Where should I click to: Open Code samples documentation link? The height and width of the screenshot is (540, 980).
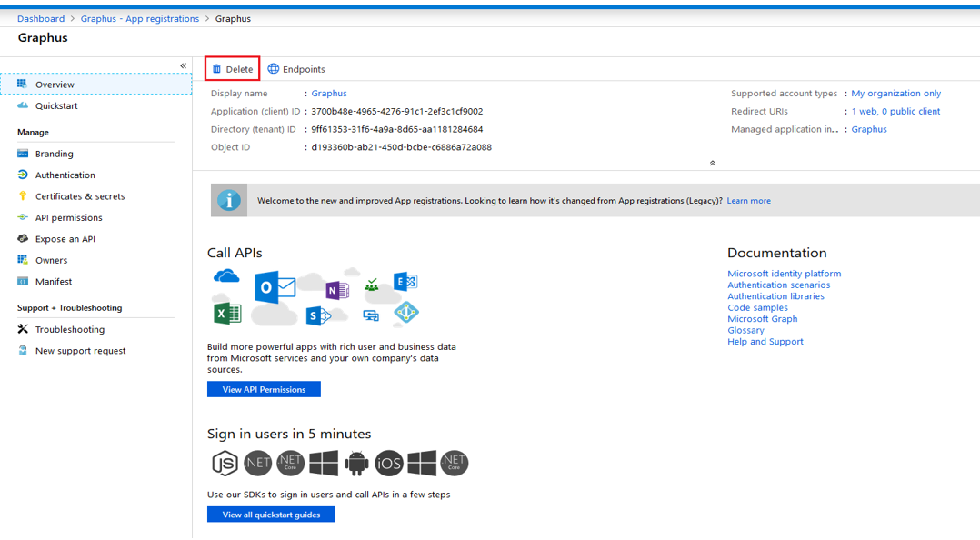(757, 307)
